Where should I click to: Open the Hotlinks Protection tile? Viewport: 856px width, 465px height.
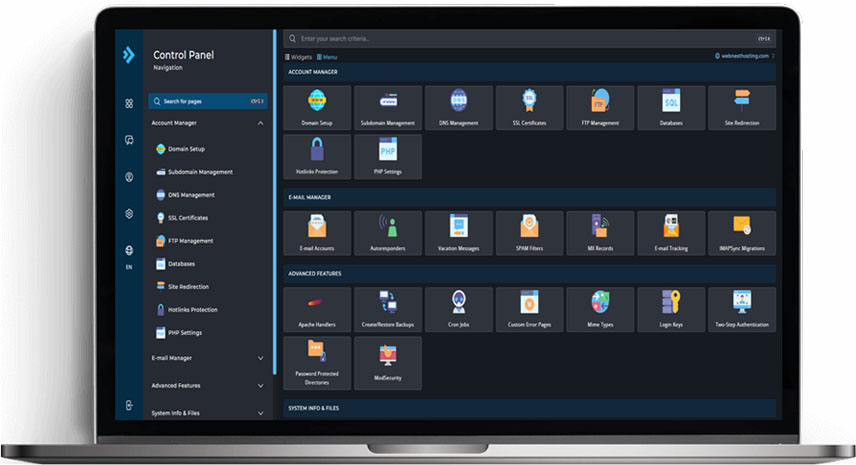point(317,157)
